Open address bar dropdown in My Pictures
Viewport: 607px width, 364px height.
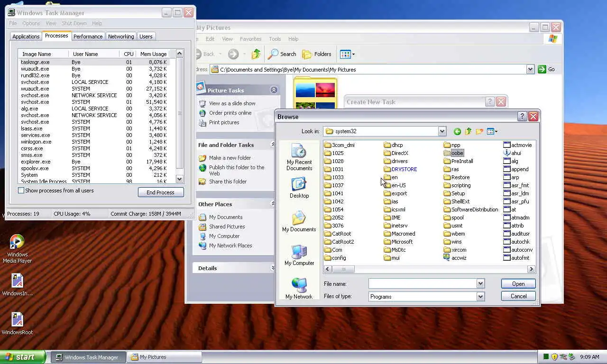coord(530,69)
